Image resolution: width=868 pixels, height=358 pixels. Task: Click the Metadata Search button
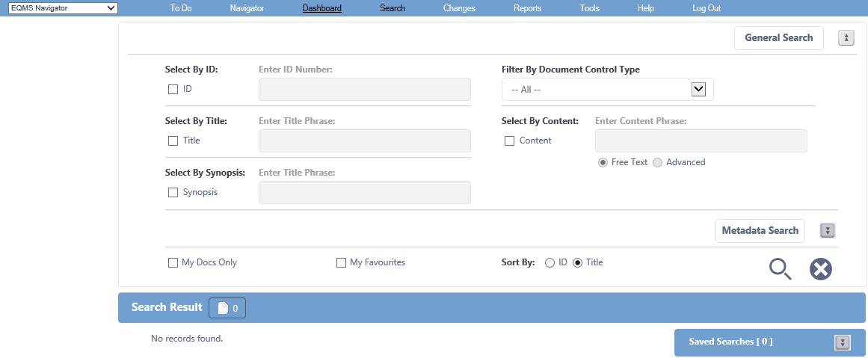click(x=760, y=231)
